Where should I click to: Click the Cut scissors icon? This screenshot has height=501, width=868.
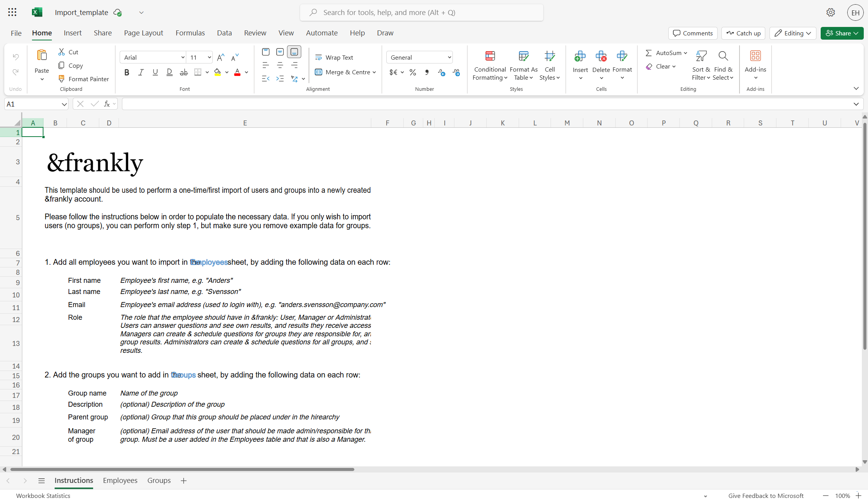(62, 52)
